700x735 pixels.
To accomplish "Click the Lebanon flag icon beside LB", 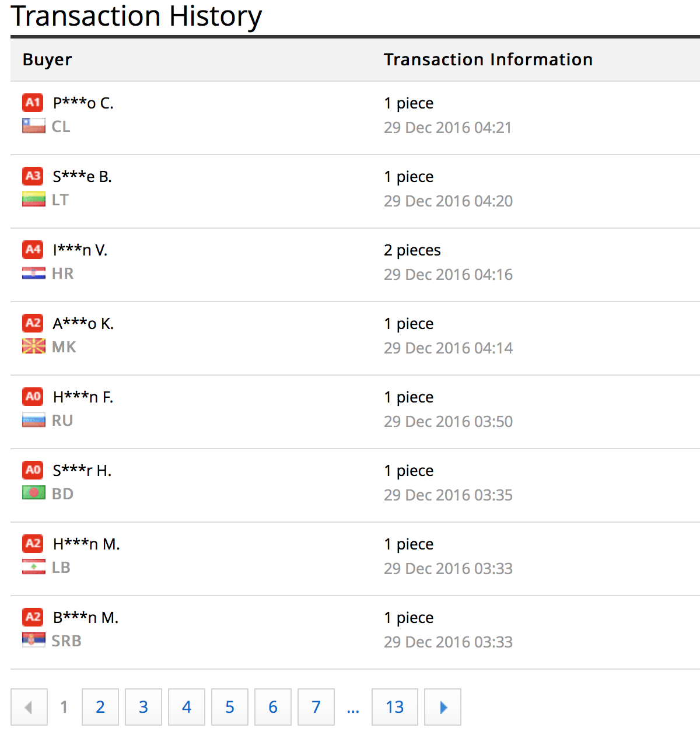I will 34,567.
